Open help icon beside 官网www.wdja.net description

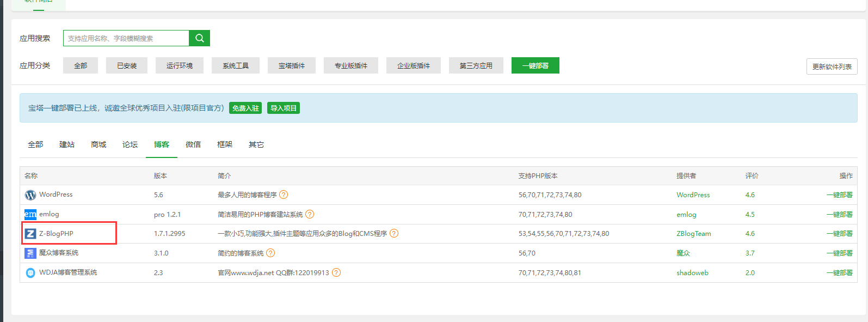(x=336, y=272)
